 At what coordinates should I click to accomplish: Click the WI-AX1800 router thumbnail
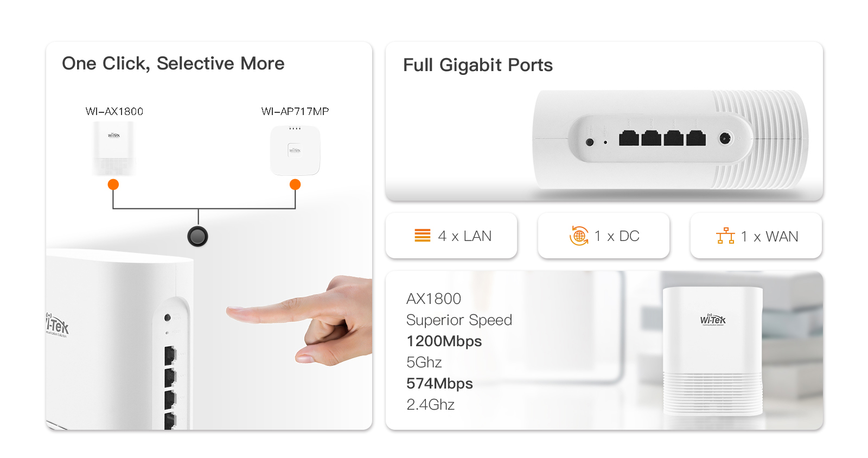(113, 149)
